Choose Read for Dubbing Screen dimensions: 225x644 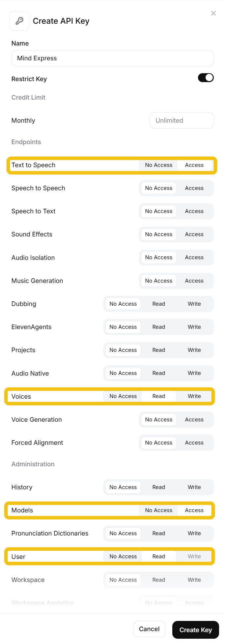(x=159, y=304)
